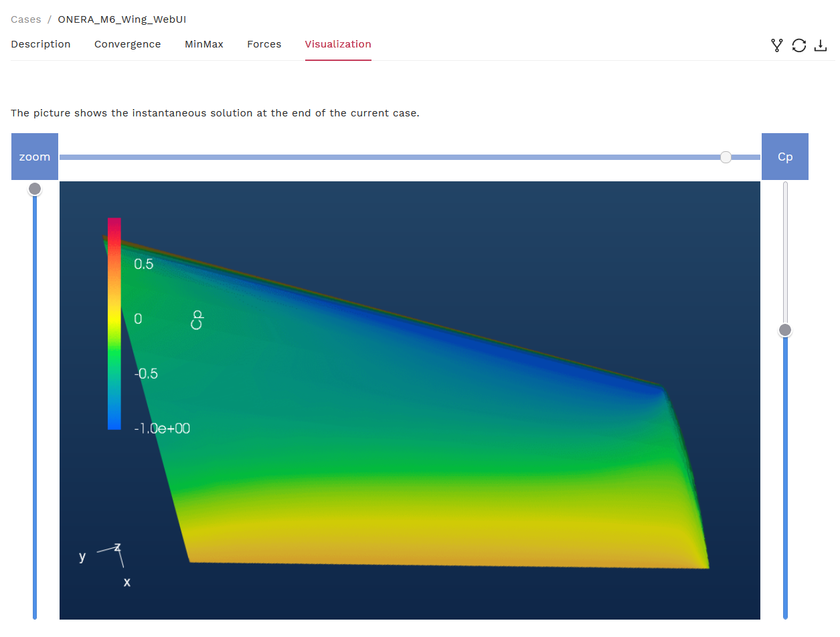Navigate to Cases breadcrumb link
840x637 pixels.
(26, 19)
